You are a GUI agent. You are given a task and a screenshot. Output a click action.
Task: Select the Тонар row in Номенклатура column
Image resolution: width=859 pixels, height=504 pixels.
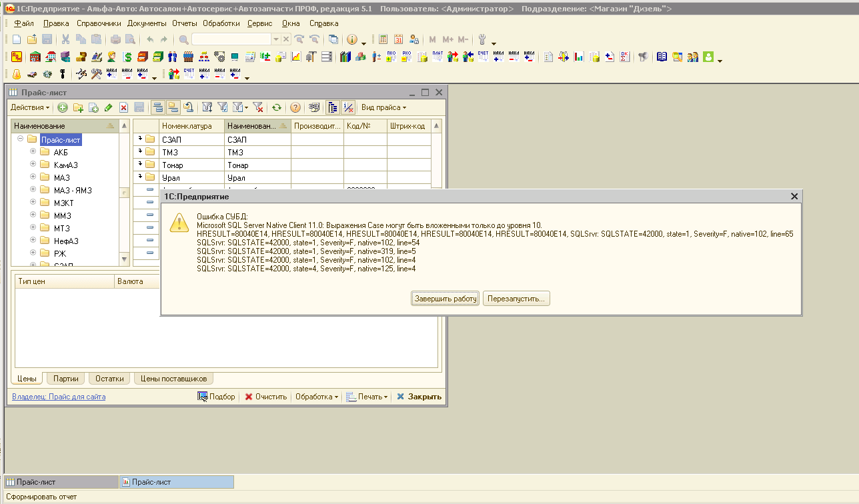coord(192,165)
